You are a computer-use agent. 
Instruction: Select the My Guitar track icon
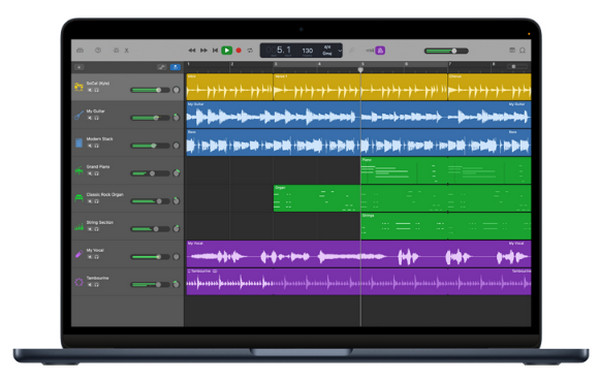79,115
